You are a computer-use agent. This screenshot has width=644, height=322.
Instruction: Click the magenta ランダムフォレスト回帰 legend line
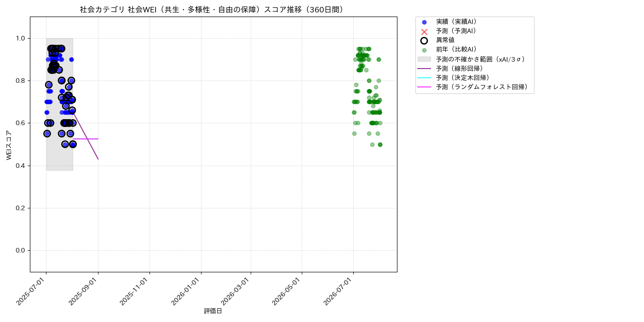[x=424, y=87]
